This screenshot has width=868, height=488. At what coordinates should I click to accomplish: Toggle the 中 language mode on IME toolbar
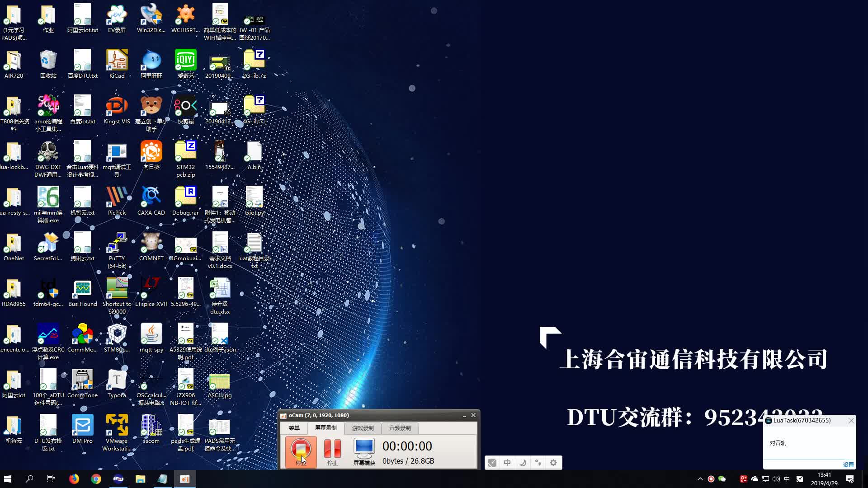coord(507,462)
